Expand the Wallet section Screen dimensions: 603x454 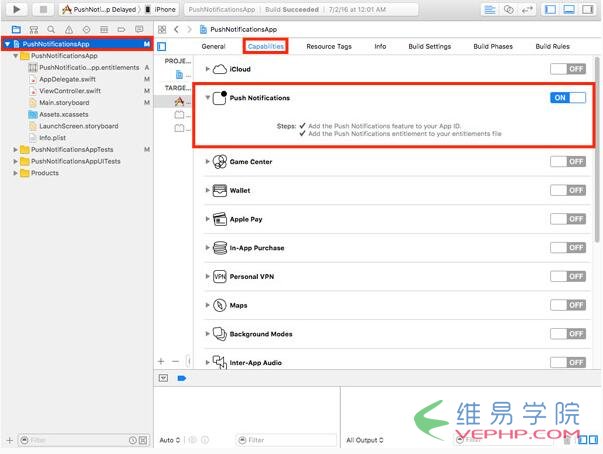(x=207, y=190)
